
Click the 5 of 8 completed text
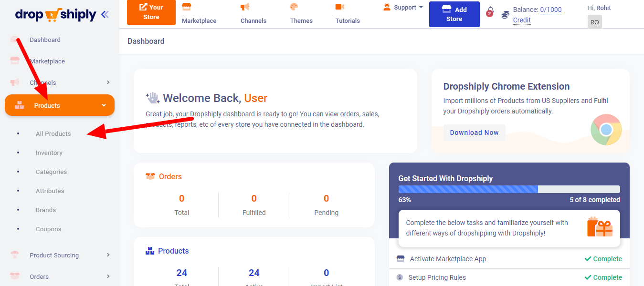pyautogui.click(x=595, y=200)
